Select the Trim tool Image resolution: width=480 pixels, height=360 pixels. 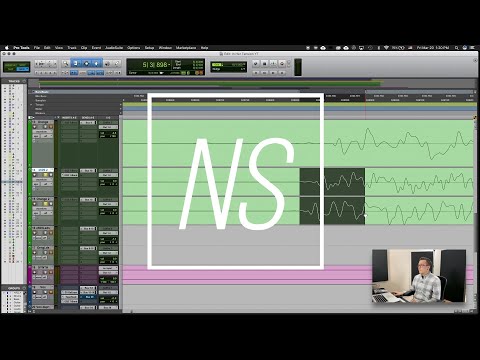point(76,63)
